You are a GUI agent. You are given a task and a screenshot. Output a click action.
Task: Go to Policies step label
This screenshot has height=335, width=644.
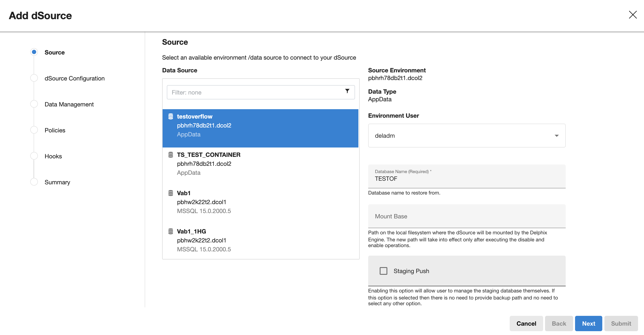[55, 130]
